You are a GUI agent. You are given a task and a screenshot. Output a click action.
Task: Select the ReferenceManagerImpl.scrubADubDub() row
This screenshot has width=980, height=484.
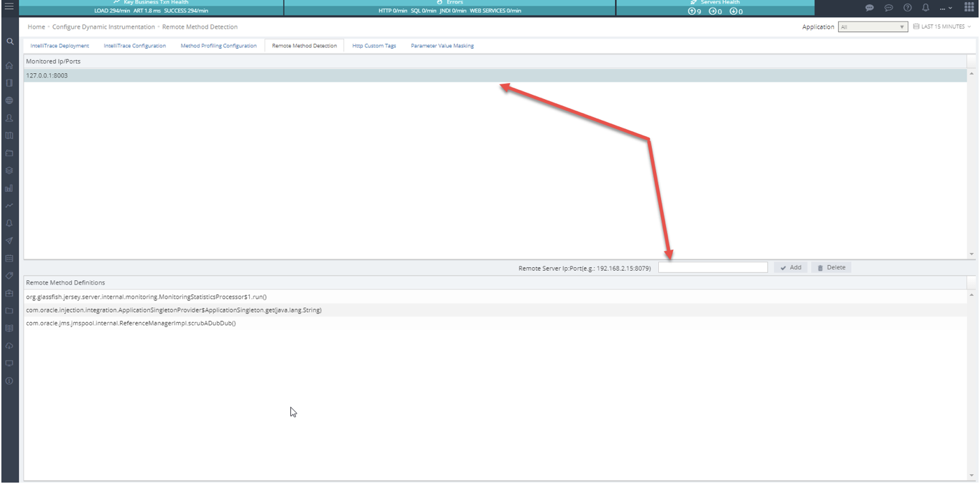tap(495, 324)
